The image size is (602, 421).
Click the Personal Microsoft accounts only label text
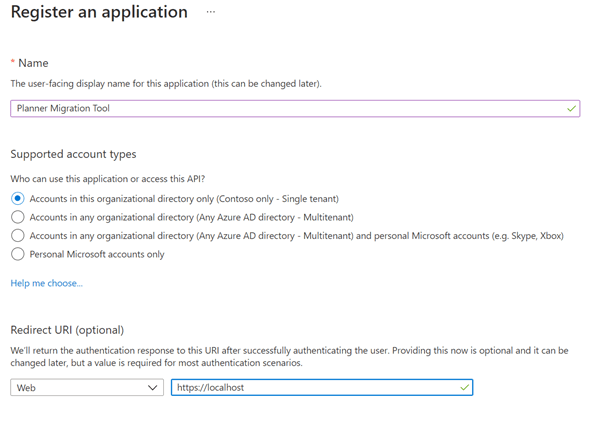[97, 254]
